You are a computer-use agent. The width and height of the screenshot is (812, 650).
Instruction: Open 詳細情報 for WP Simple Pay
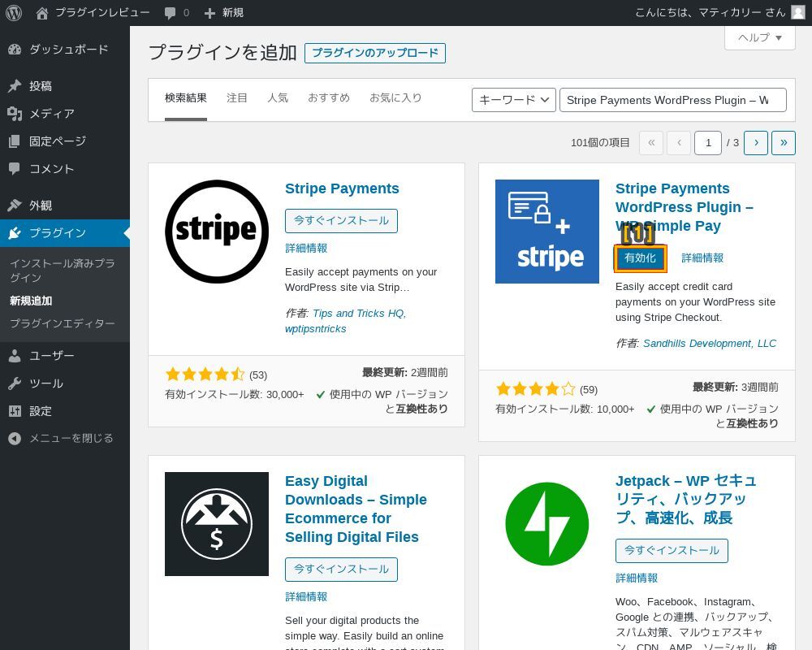click(702, 258)
